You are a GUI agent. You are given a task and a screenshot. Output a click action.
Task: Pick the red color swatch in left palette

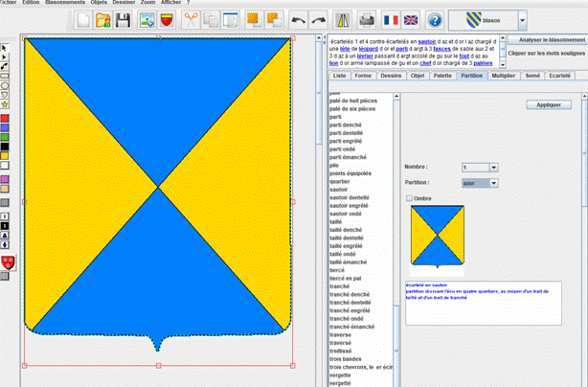(x=5, y=119)
